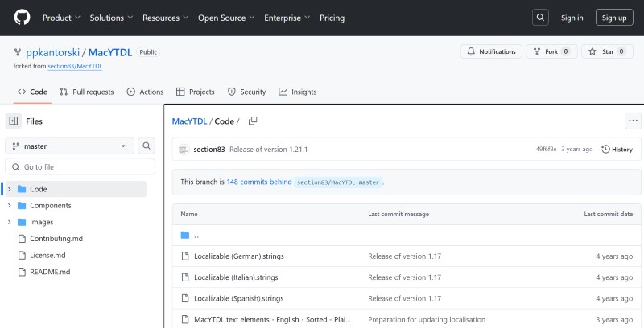Expand the Product menu
The width and height of the screenshot is (644, 328).
click(62, 18)
